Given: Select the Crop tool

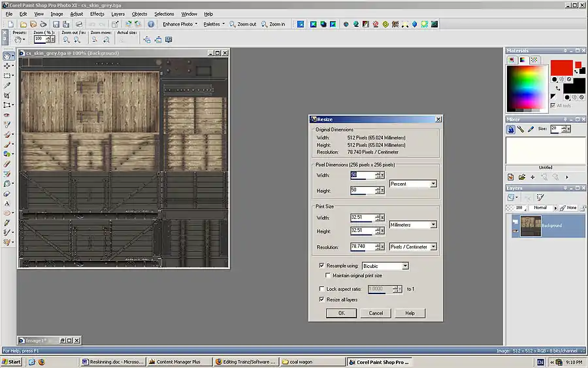Looking at the screenshot, I should click(7, 95).
